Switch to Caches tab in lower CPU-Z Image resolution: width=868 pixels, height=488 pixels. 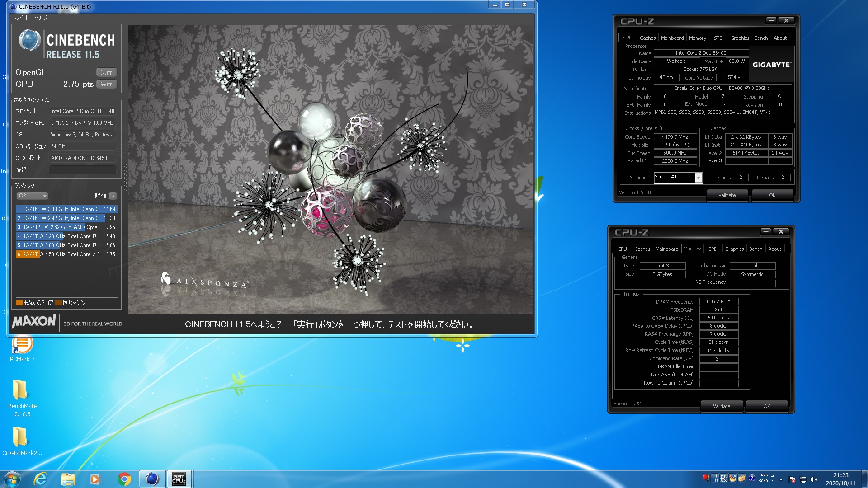coord(642,249)
